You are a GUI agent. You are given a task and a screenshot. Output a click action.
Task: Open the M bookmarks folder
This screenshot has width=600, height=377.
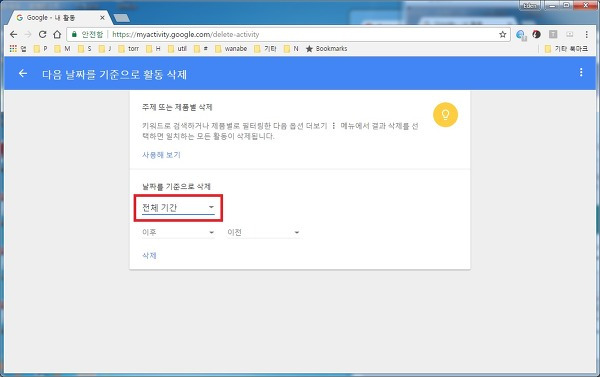62,49
